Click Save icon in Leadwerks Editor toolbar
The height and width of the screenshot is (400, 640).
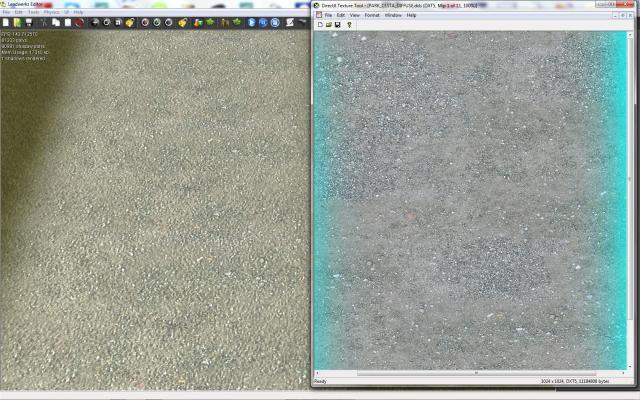coord(30,22)
